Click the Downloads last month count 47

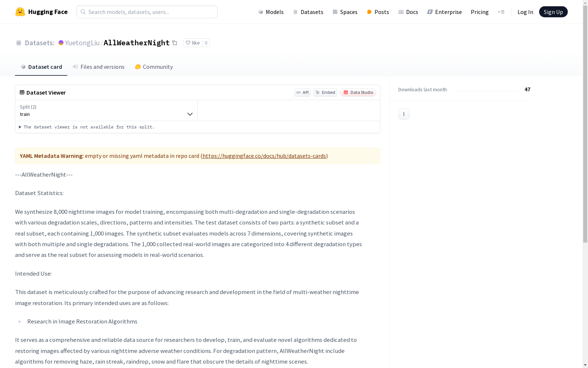tap(527, 89)
